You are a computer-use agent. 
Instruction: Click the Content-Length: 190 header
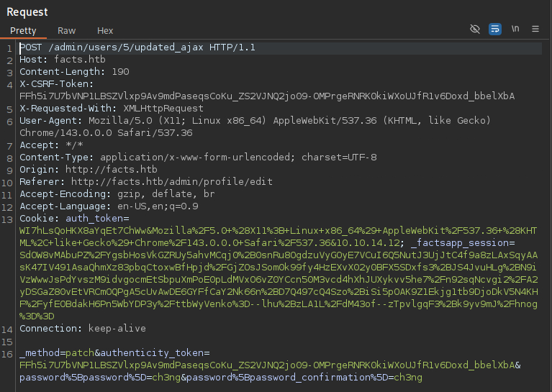pos(74,72)
